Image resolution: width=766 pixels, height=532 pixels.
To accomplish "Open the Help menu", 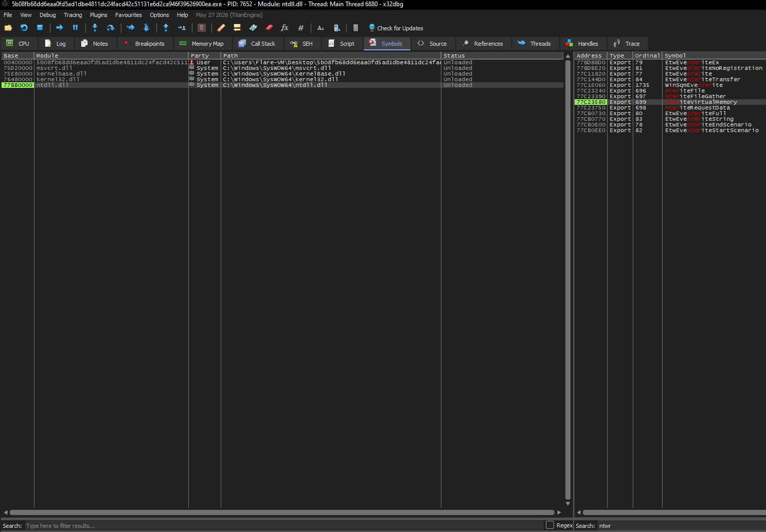I will pyautogui.click(x=182, y=15).
